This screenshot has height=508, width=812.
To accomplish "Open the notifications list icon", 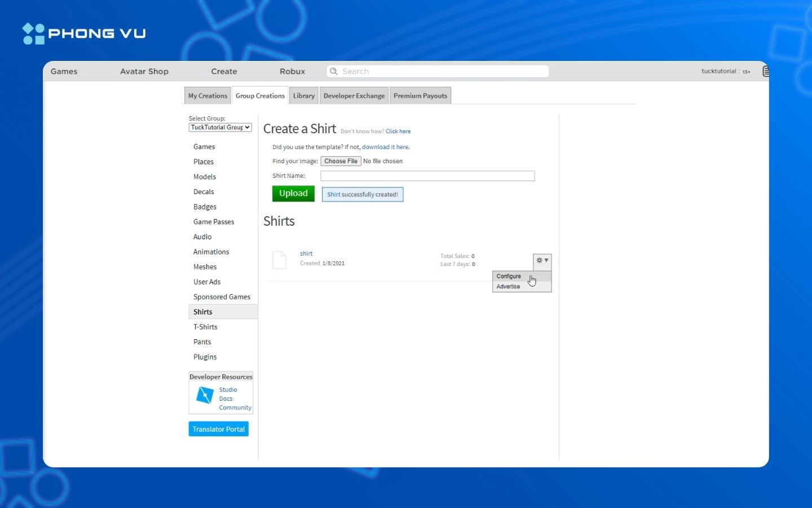I will [765, 71].
